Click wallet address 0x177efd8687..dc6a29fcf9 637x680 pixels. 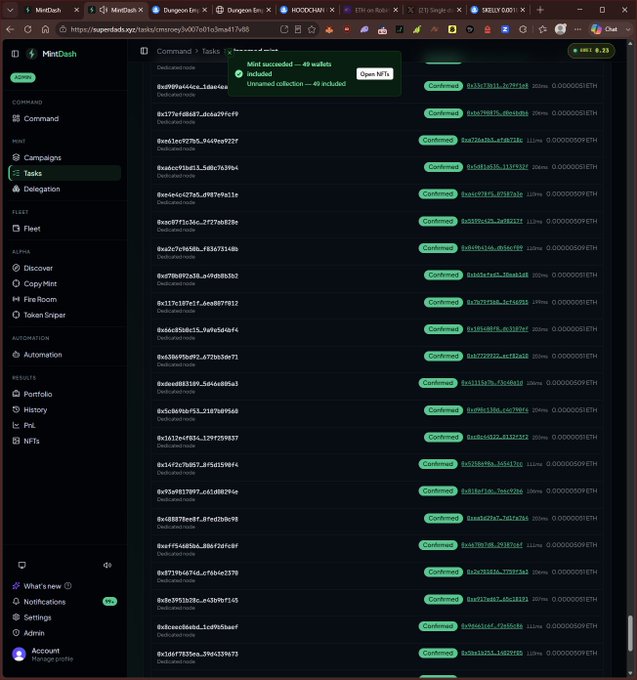[x=197, y=114]
